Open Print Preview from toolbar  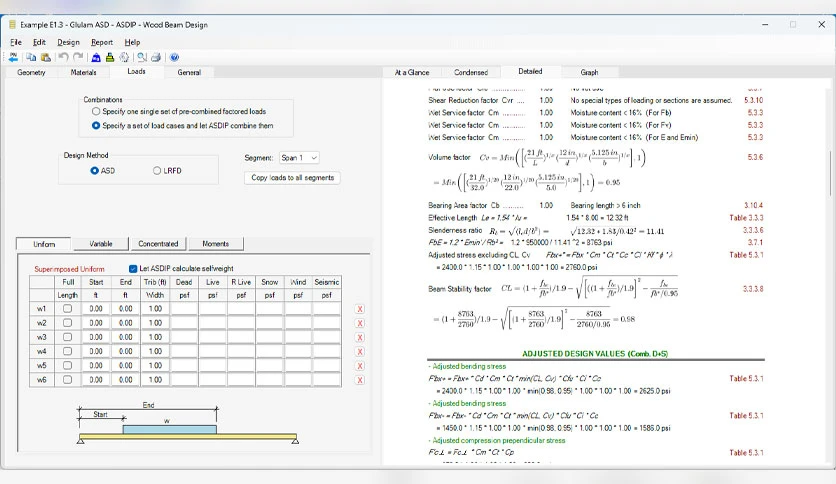click(x=142, y=57)
